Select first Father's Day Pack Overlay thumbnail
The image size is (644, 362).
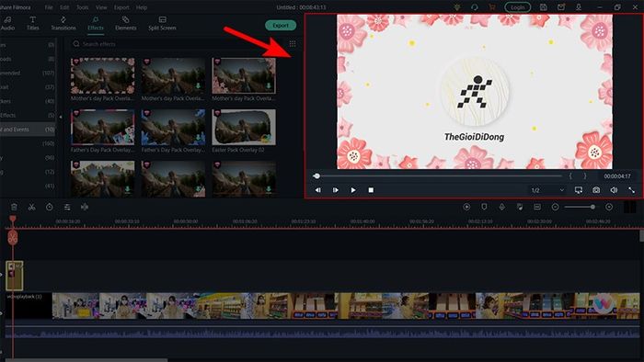click(103, 127)
